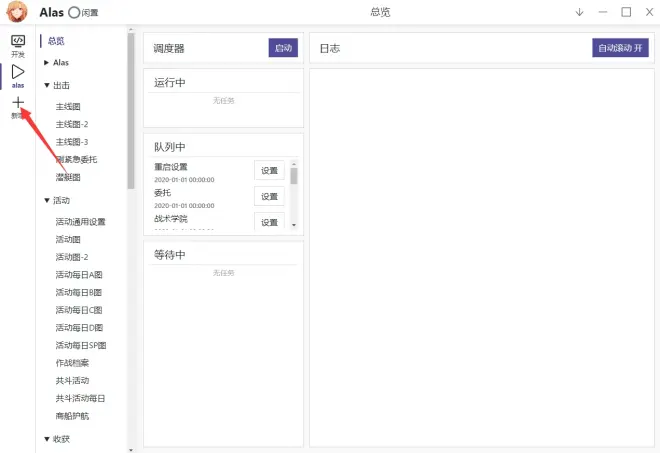The image size is (660, 453).
Task: Open the 总览 overview page
Action: coord(56,41)
